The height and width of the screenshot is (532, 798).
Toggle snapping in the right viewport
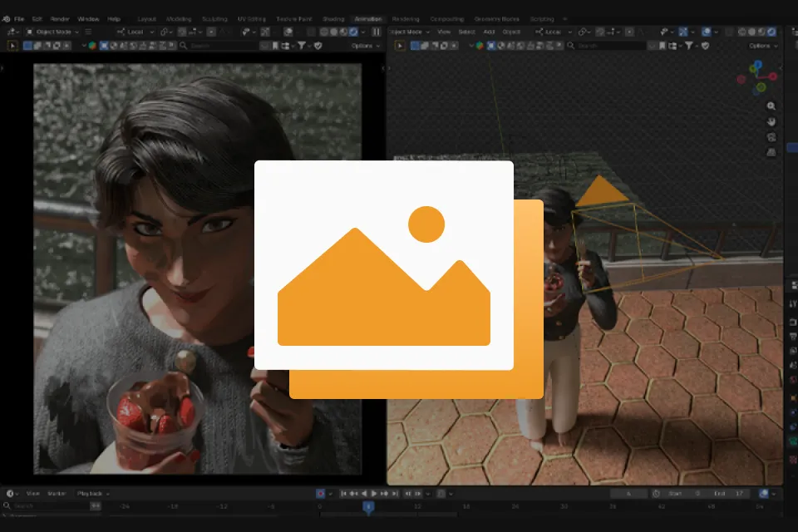(x=600, y=32)
